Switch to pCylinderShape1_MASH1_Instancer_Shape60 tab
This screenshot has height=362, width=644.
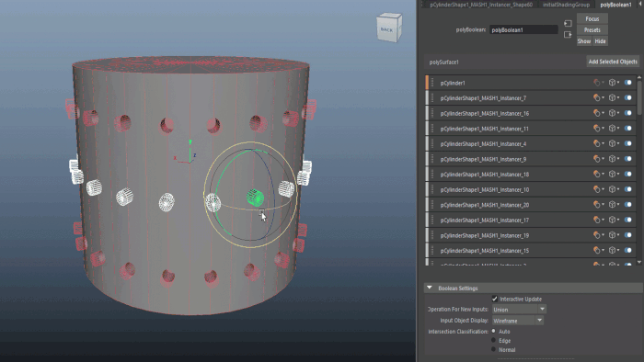coord(481,5)
